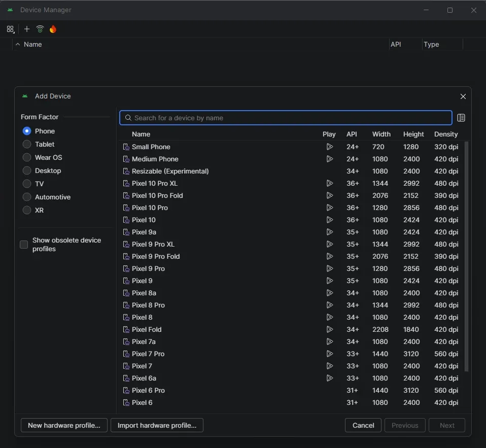Image resolution: width=486 pixels, height=448 pixels.
Task: Sort device list by Density column
Action: pos(446,134)
